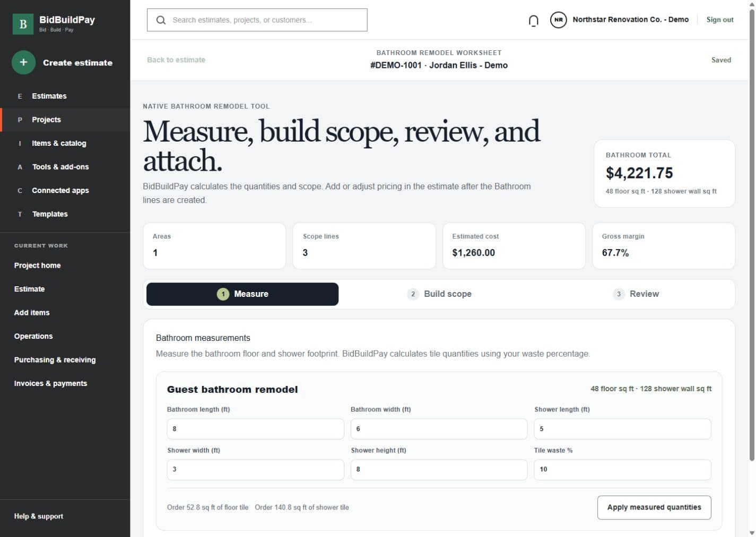Screen dimensions: 756x537
Task: Click the step 1 badge on Measure
Action: coord(223,294)
